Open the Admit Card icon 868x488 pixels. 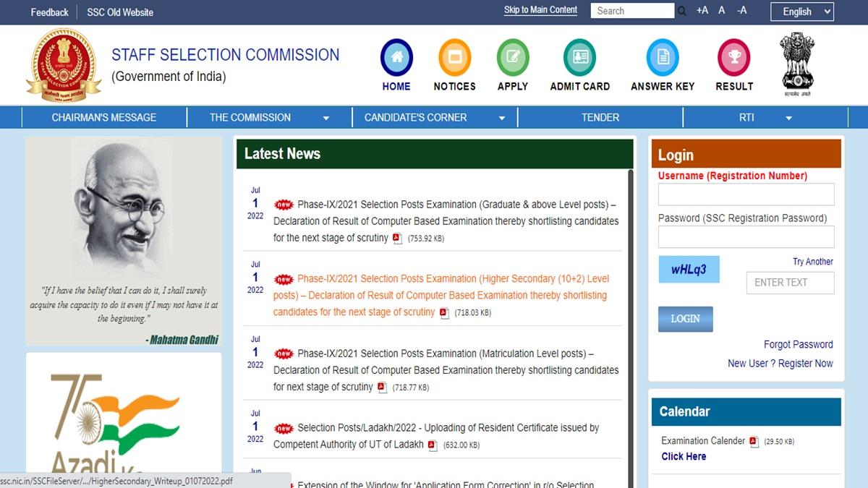579,56
